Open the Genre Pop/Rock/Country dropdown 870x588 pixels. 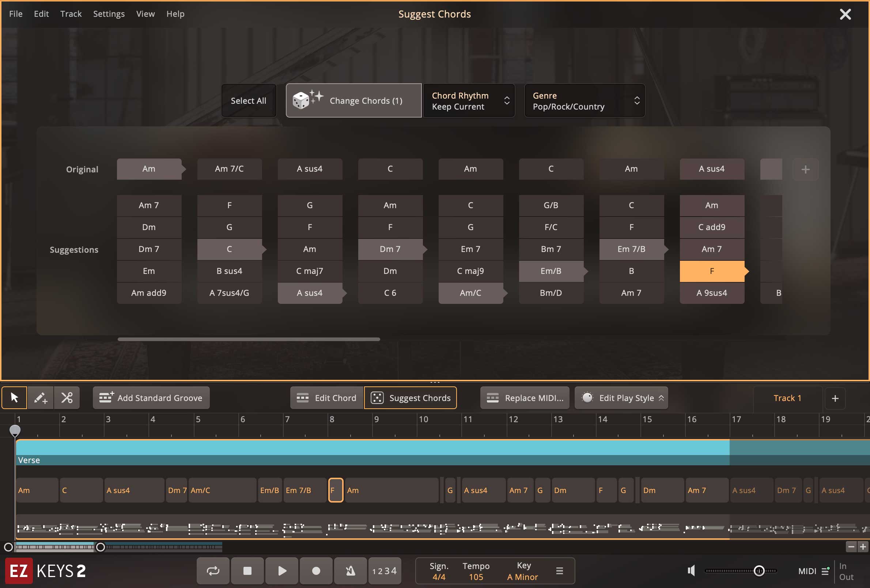click(x=584, y=101)
